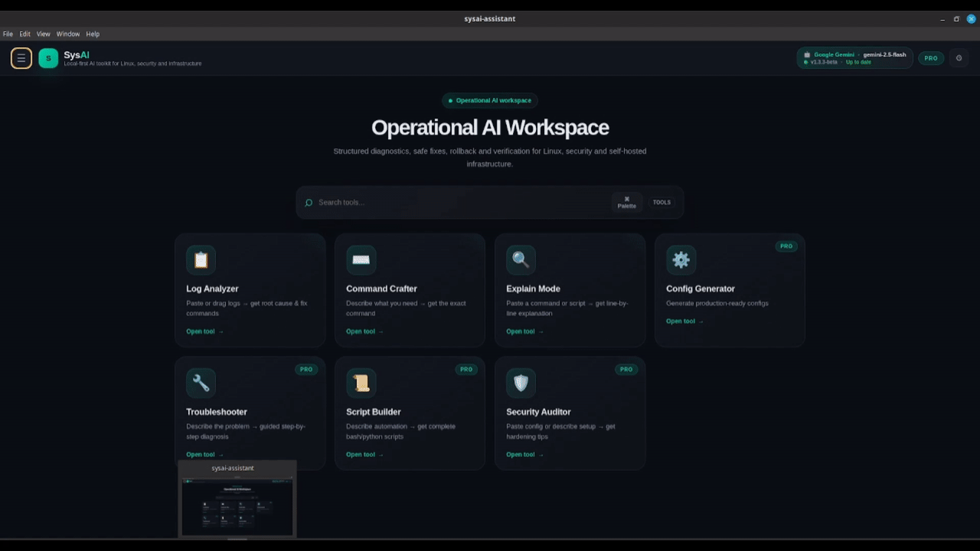This screenshot has width=980, height=551.
Task: Click the Explain Mode magnifying glass icon
Action: pyautogui.click(x=521, y=260)
